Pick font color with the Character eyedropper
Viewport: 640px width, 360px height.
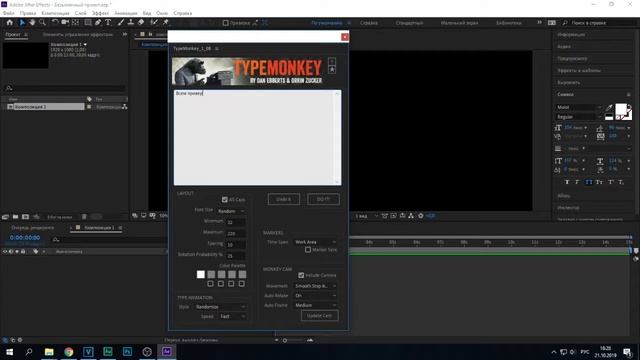(x=609, y=108)
